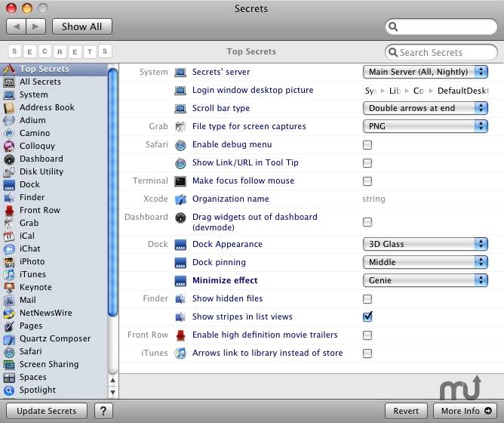
Task: Select Top Secrets icon in sidebar
Action: (x=9, y=69)
